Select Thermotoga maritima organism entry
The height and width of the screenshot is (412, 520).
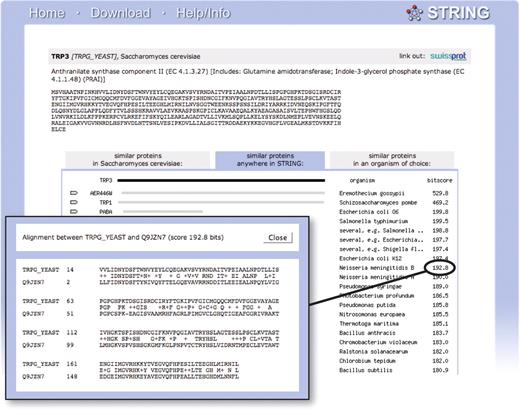click(x=369, y=324)
